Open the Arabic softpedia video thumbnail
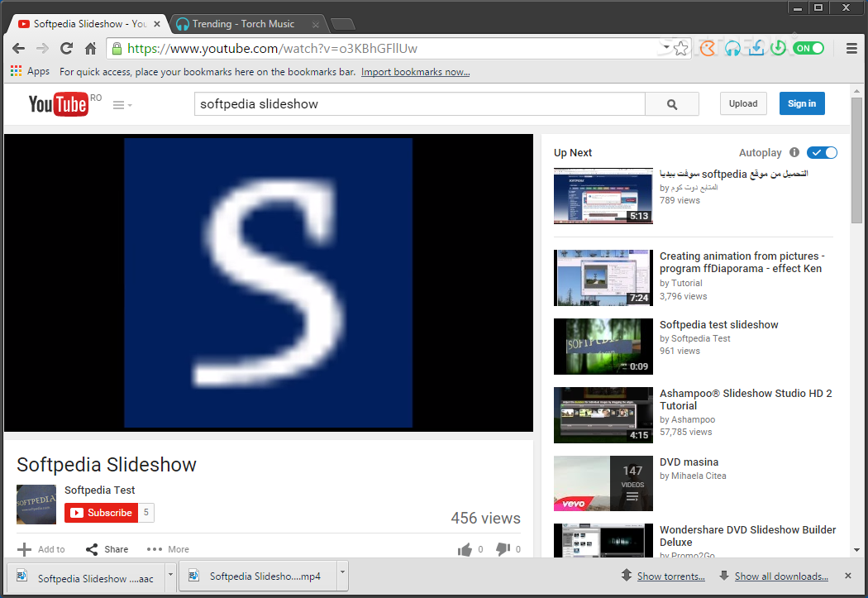This screenshot has height=598, width=868. click(603, 196)
